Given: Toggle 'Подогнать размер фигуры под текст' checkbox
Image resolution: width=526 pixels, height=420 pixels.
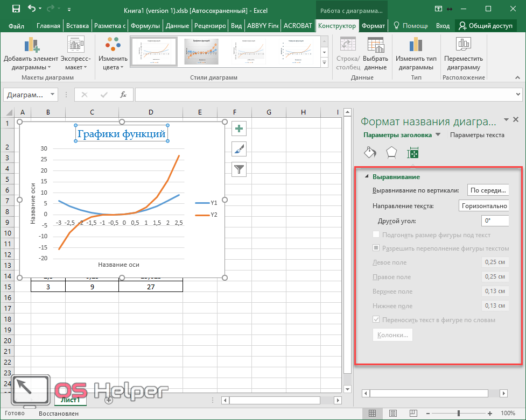Looking at the screenshot, I should pyautogui.click(x=376, y=234).
